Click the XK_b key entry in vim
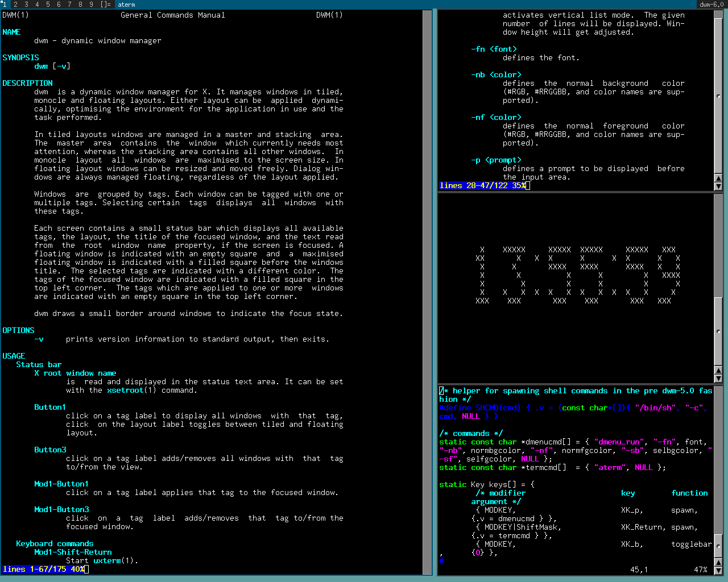This screenshot has height=582, width=728. [x=632, y=544]
